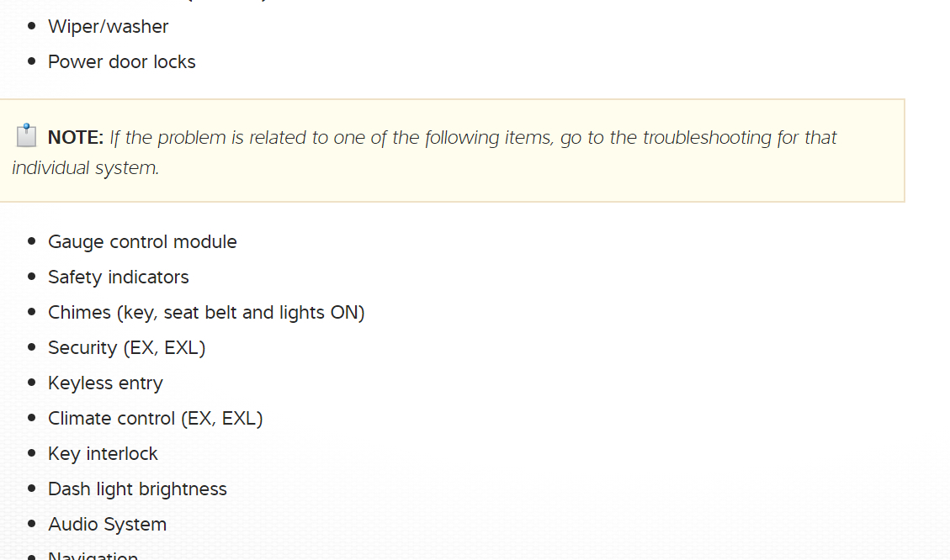Click the words "individual system" in the note

[x=84, y=168]
